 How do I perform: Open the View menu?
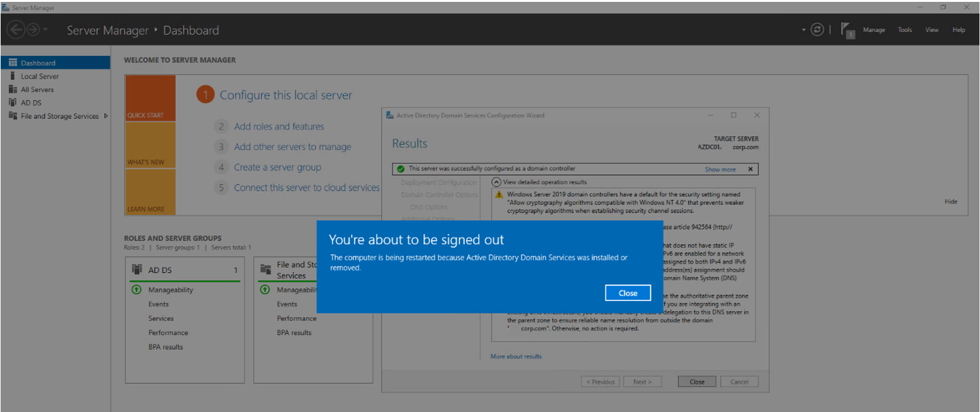[932, 29]
